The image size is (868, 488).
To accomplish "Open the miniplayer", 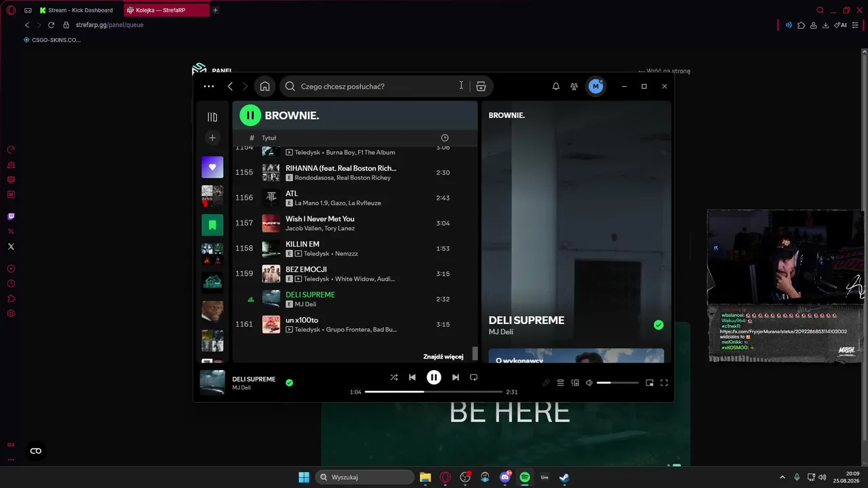I will (650, 383).
